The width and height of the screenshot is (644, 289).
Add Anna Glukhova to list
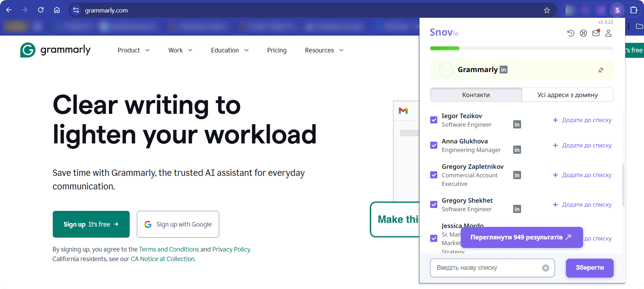(x=582, y=146)
